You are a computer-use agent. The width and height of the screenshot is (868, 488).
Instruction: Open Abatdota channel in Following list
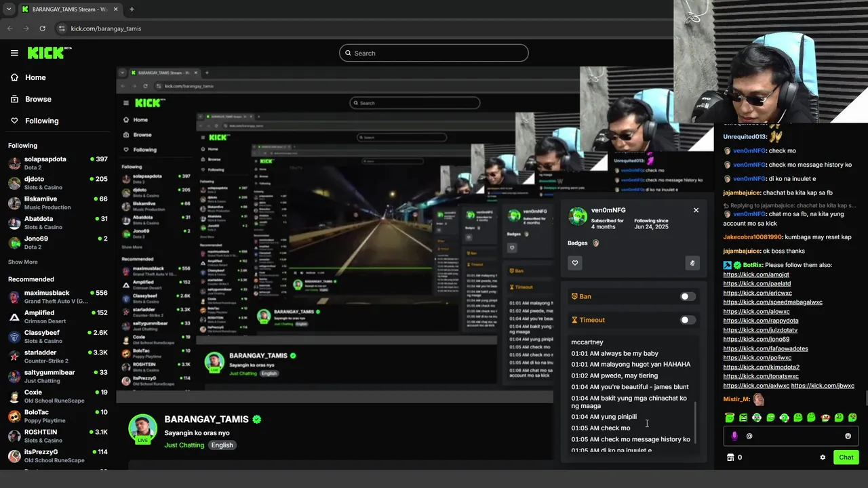point(58,222)
